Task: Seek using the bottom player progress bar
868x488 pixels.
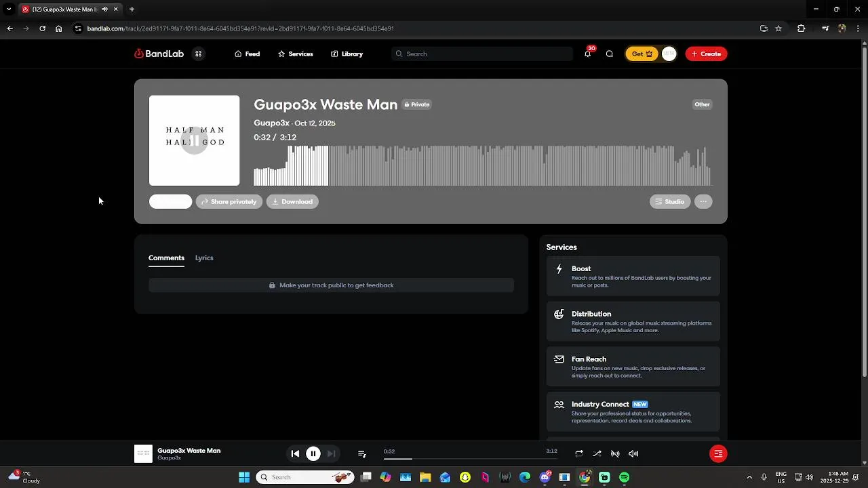Action: pos(470,459)
